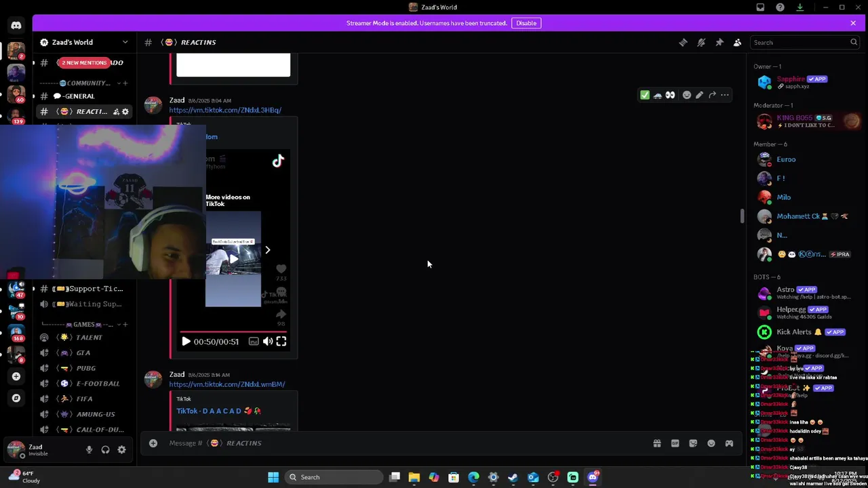Disable Streamer Mode button
The height and width of the screenshot is (488, 868).
[x=526, y=23]
